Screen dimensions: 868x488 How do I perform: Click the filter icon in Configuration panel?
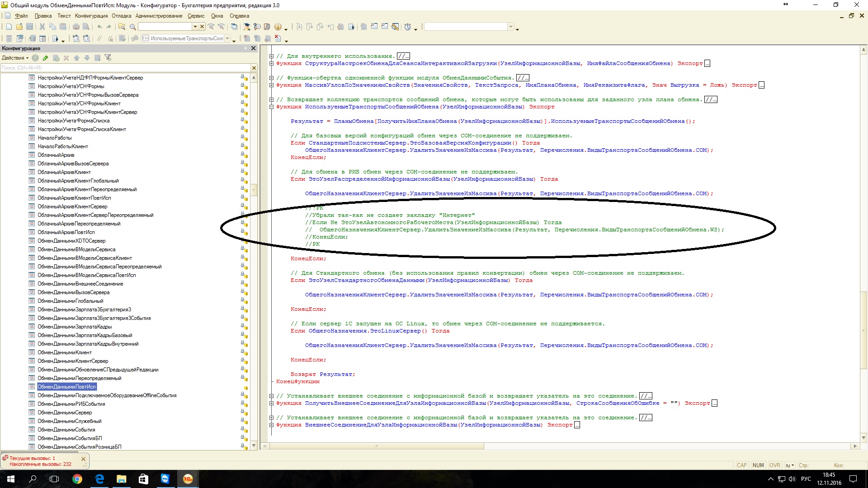point(108,58)
